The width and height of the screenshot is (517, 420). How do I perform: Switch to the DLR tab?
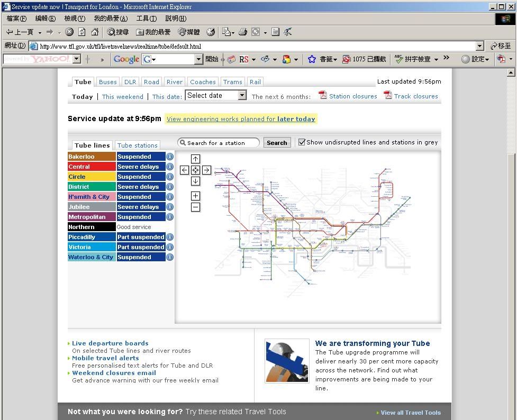click(x=130, y=82)
